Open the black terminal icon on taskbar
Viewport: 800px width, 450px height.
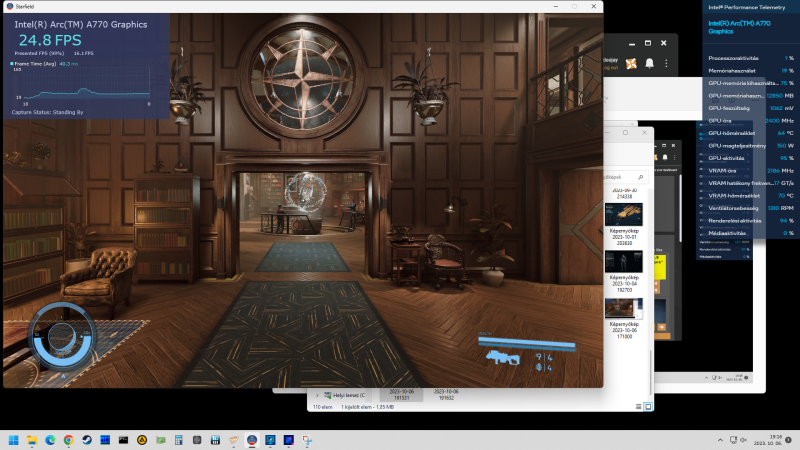point(123,440)
